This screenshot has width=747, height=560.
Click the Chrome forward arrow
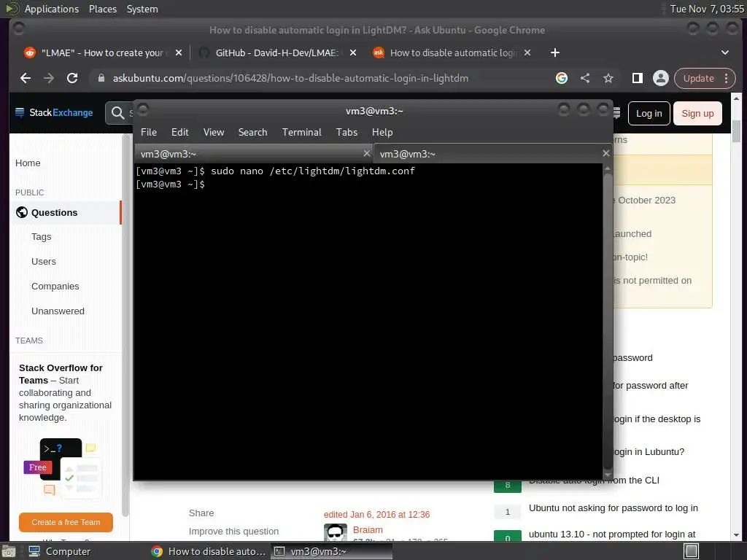pos(49,78)
